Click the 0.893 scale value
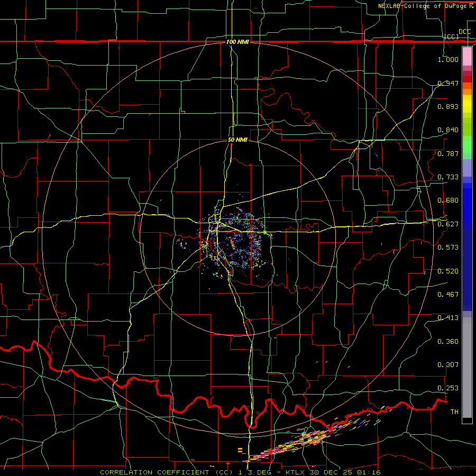 [448, 106]
